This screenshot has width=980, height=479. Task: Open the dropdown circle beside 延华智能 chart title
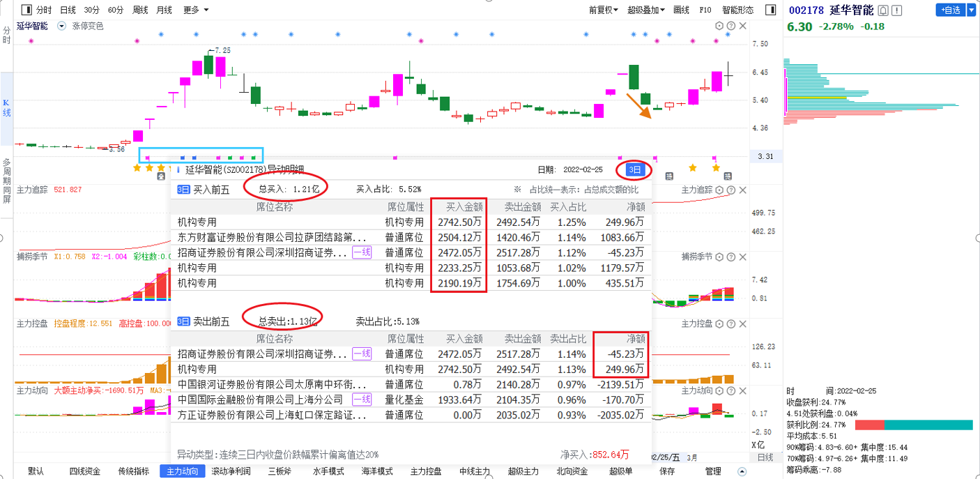click(x=61, y=26)
